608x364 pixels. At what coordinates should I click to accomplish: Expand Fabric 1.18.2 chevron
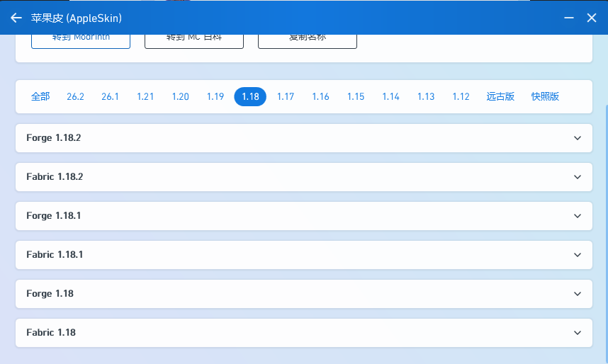point(578,177)
